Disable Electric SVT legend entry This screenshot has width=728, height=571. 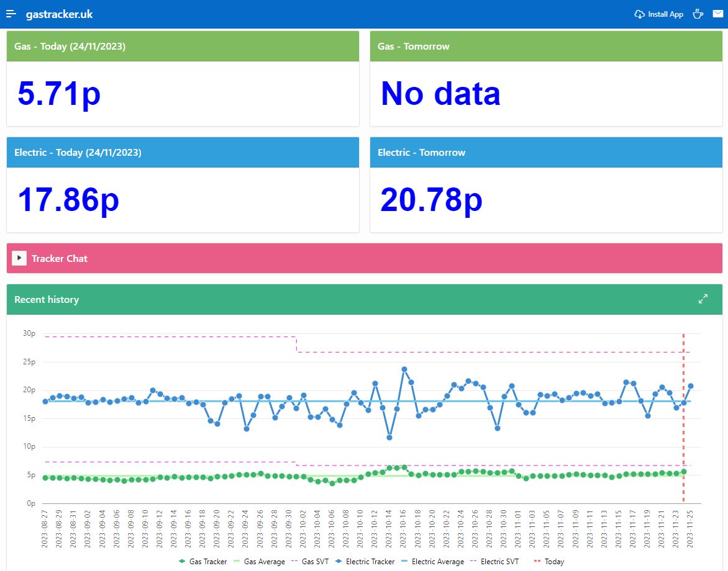494,562
